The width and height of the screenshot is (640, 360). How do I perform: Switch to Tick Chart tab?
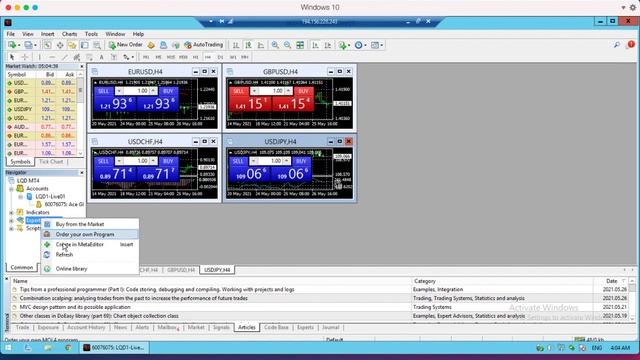pyautogui.click(x=51, y=162)
